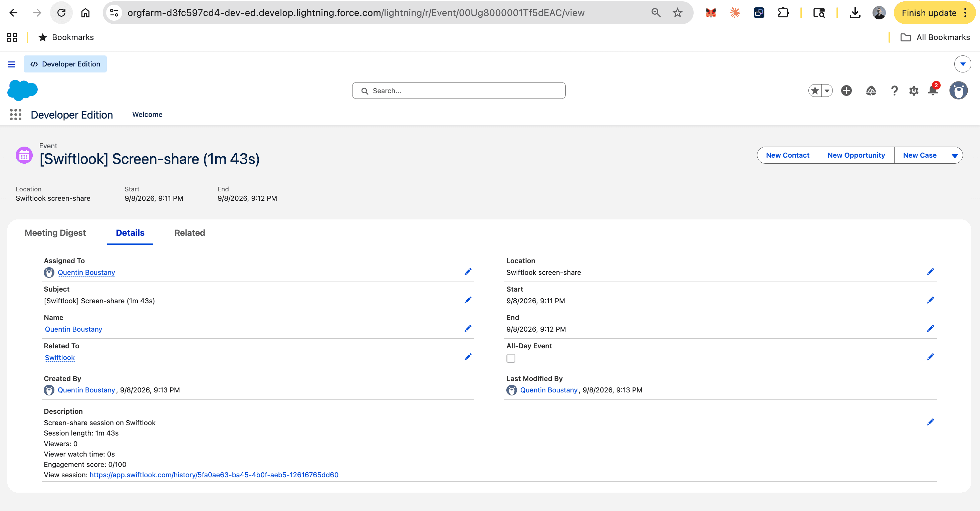The image size is (980, 511).
Task: Open the All Bookmarks folder
Action: click(x=935, y=37)
